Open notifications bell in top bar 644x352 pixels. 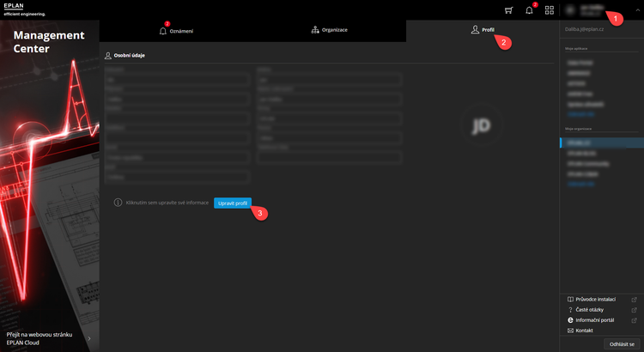(x=529, y=10)
